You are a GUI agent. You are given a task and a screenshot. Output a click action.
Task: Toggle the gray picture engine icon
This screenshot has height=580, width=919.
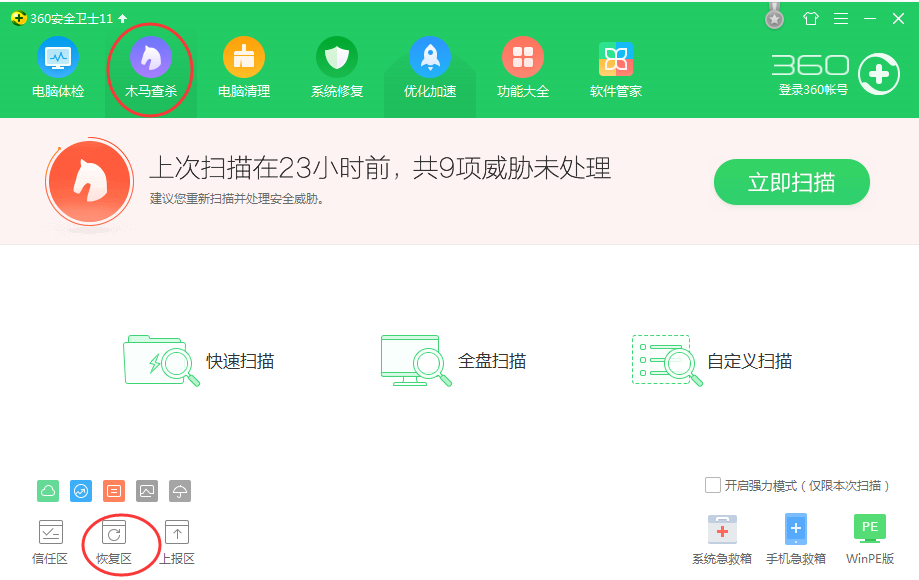[x=145, y=490]
